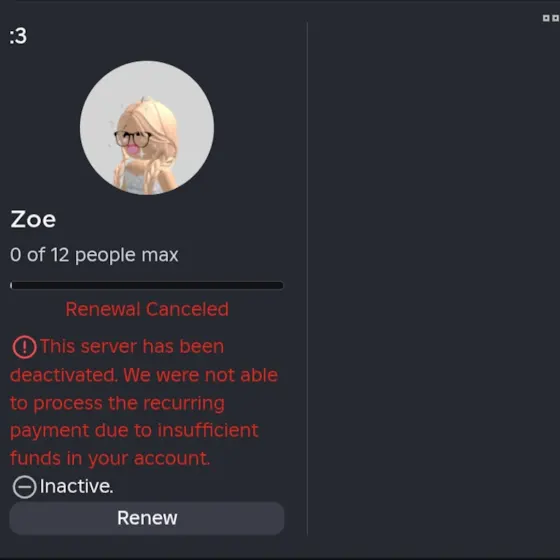Click the Renew button
This screenshot has height=560, width=560.
(x=147, y=518)
